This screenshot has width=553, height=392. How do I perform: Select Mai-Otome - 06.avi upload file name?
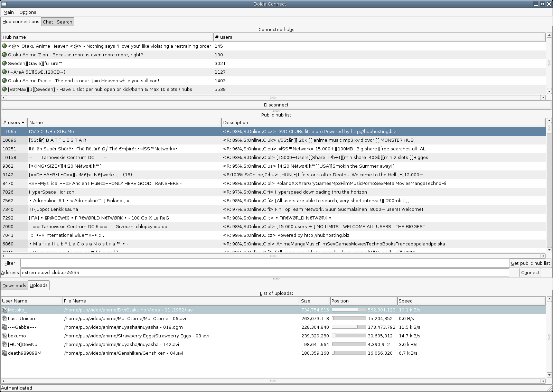tap(125, 318)
